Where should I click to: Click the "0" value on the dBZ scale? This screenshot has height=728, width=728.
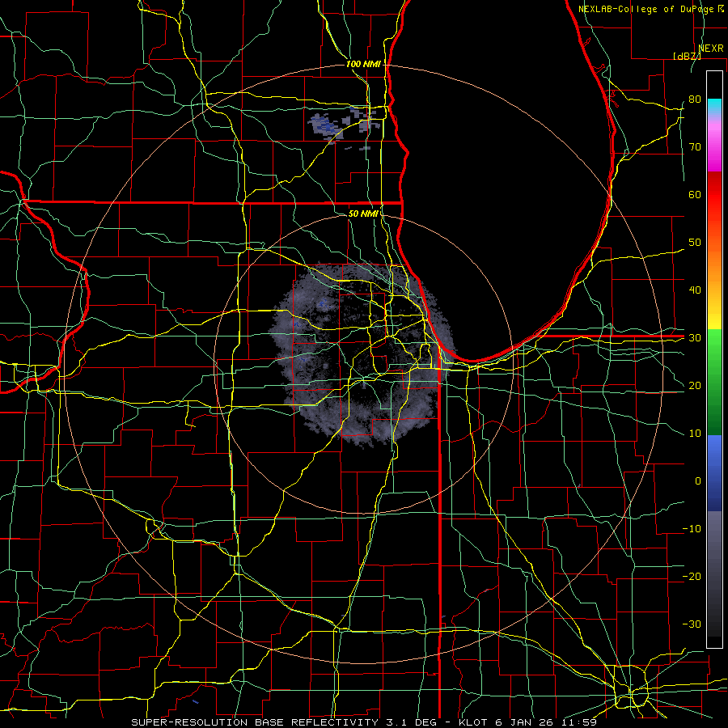click(x=698, y=481)
